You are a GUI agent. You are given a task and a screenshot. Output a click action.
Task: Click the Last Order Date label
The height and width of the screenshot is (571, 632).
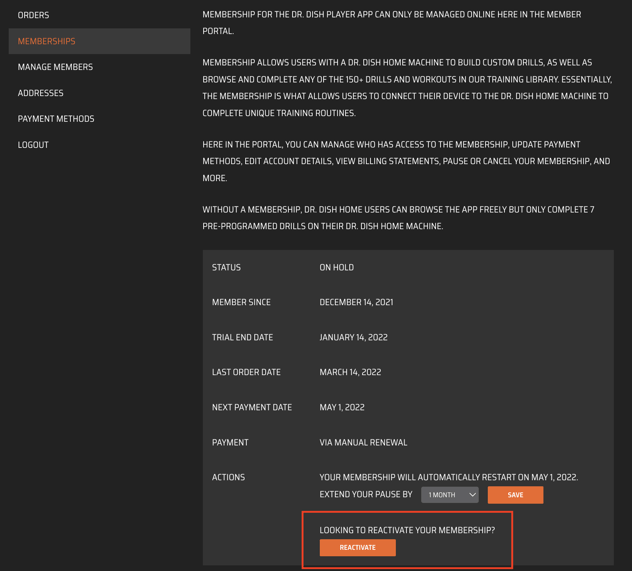click(246, 372)
